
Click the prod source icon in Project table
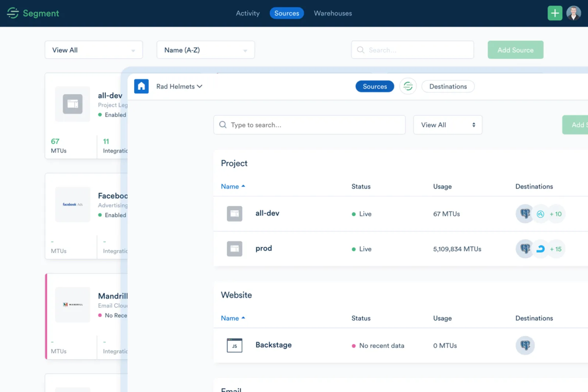234,249
